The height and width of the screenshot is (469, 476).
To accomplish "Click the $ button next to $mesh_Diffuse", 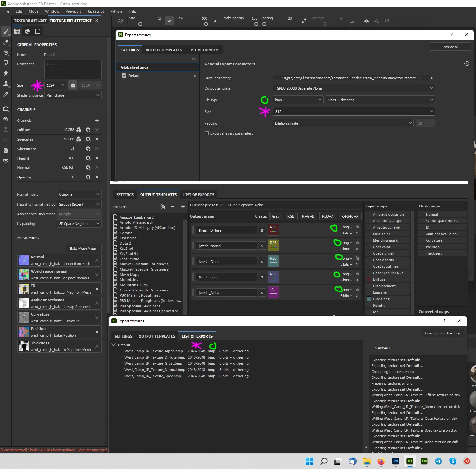I will point(262,230).
